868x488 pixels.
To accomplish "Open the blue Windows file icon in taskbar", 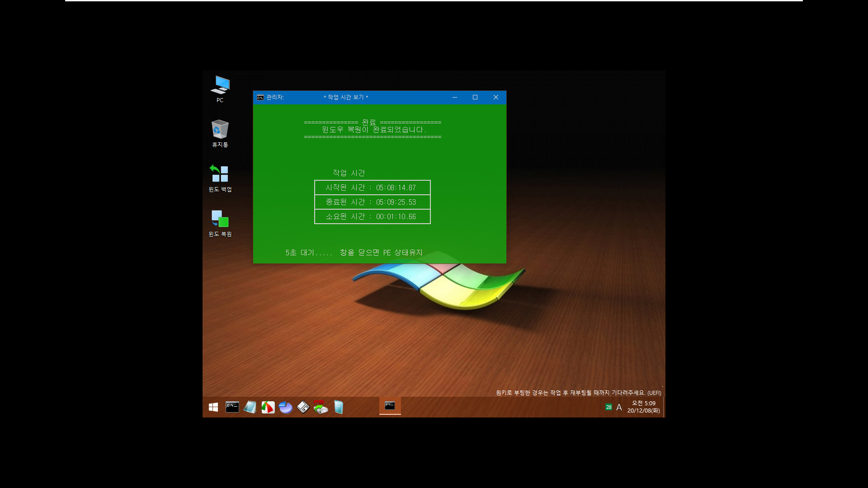I will click(x=339, y=407).
